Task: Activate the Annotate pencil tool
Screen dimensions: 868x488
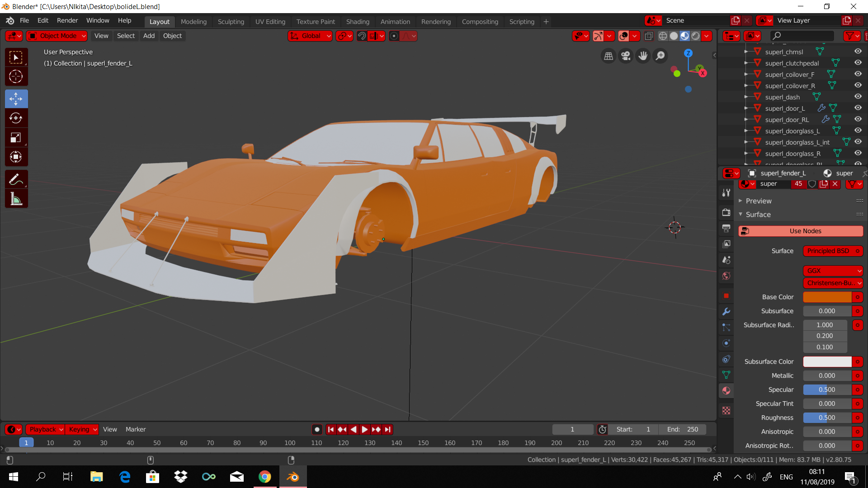Action: 16,179
